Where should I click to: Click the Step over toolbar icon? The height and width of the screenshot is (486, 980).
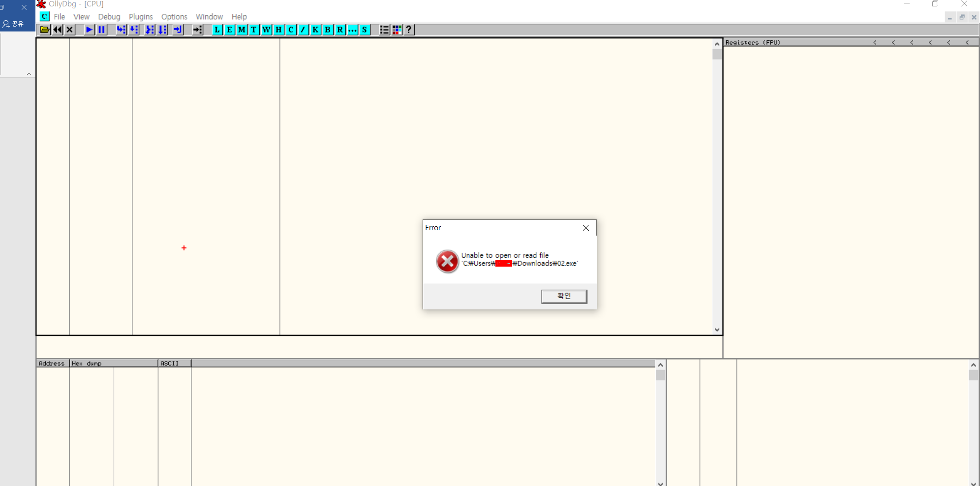(133, 30)
